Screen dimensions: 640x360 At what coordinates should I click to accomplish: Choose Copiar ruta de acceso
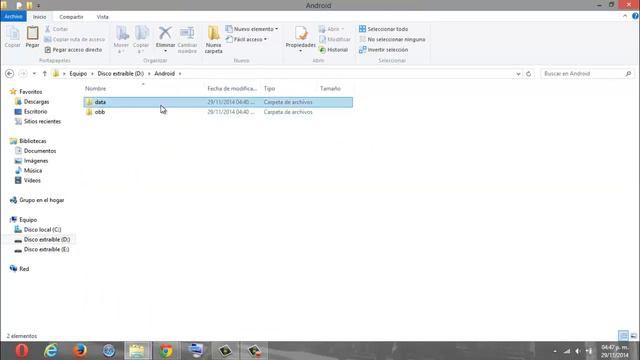[x=74, y=39]
